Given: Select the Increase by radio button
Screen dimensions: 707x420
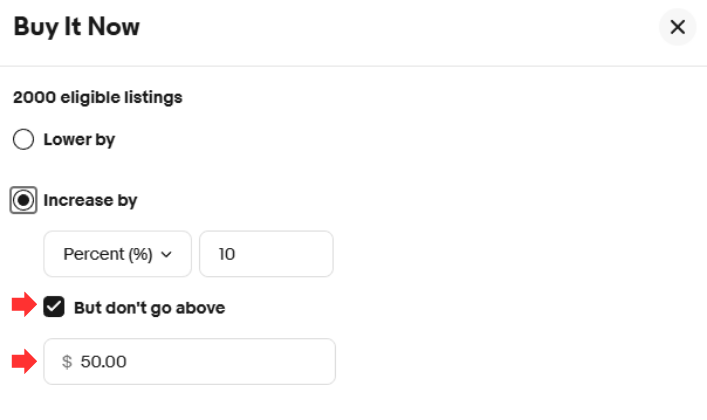Looking at the screenshot, I should [24, 200].
